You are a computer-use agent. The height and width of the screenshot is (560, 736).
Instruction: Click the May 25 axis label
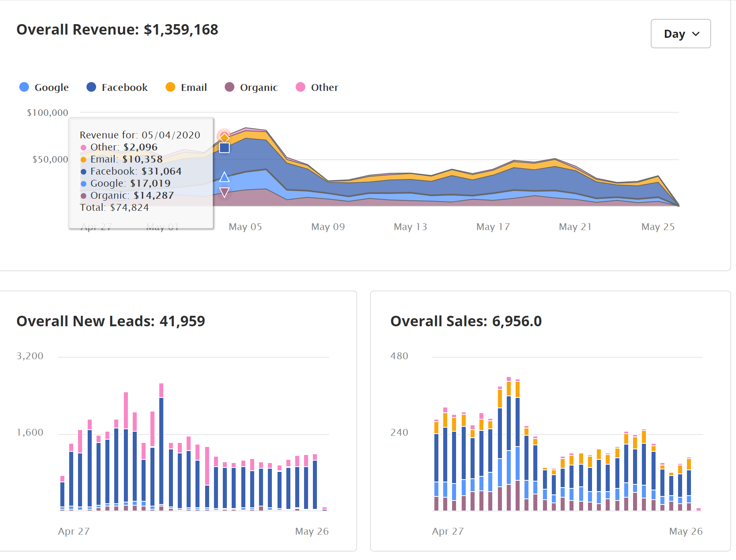click(658, 227)
